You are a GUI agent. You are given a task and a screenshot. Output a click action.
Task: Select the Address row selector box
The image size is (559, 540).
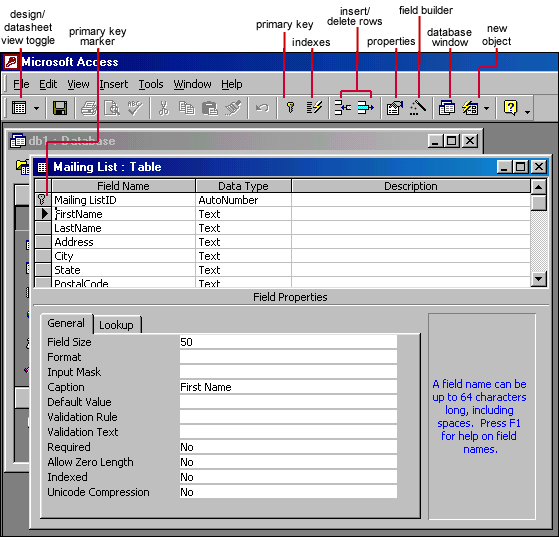tap(43, 242)
